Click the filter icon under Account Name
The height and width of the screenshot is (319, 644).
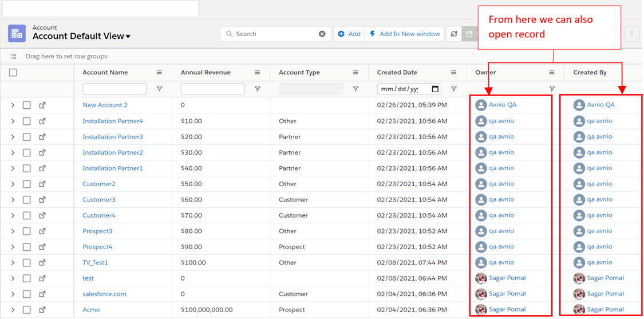(159, 89)
